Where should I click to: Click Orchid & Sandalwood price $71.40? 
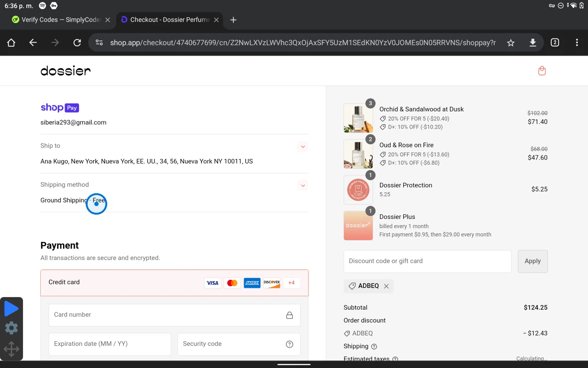coord(537,122)
